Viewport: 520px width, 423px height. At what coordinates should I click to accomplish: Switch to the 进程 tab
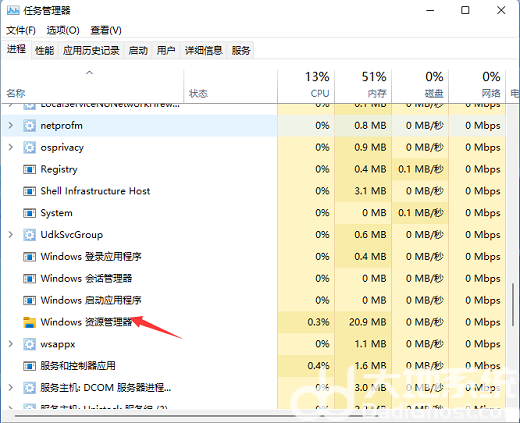(16, 49)
